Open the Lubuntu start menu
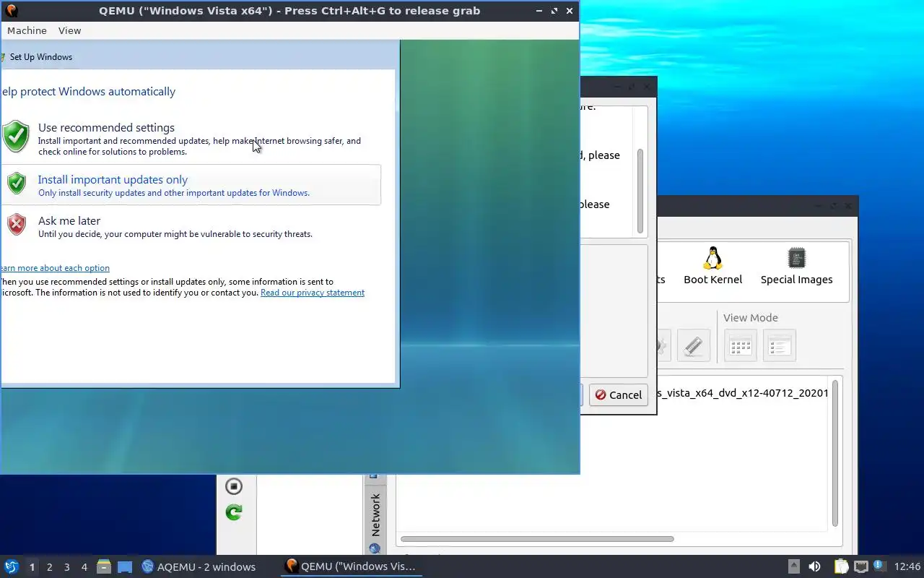This screenshot has height=578, width=924. pyautogui.click(x=11, y=566)
